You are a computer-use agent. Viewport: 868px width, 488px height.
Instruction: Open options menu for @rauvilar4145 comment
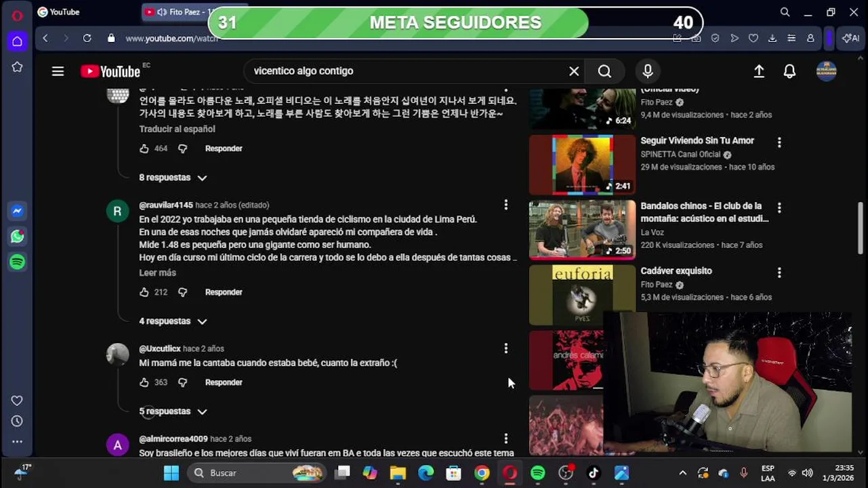click(505, 205)
